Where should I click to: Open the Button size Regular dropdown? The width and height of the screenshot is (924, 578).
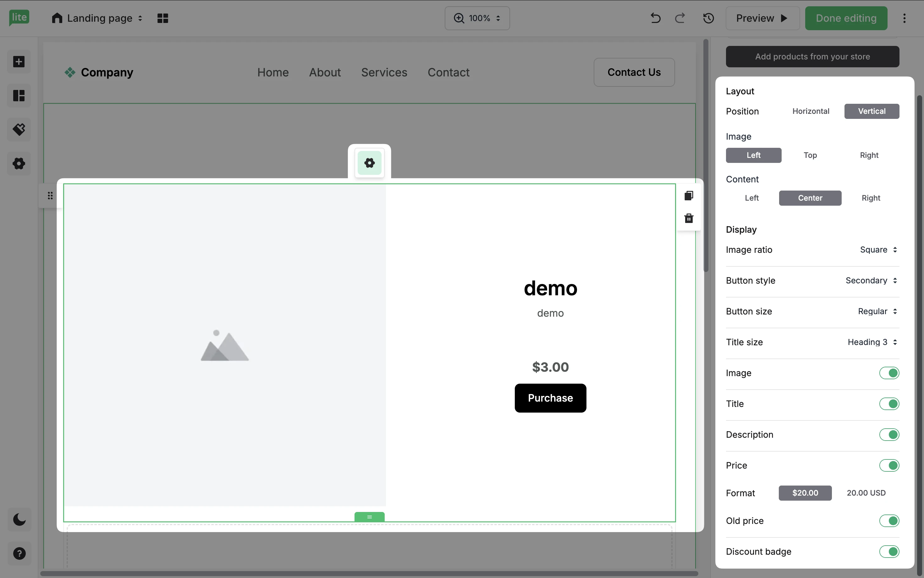(877, 312)
